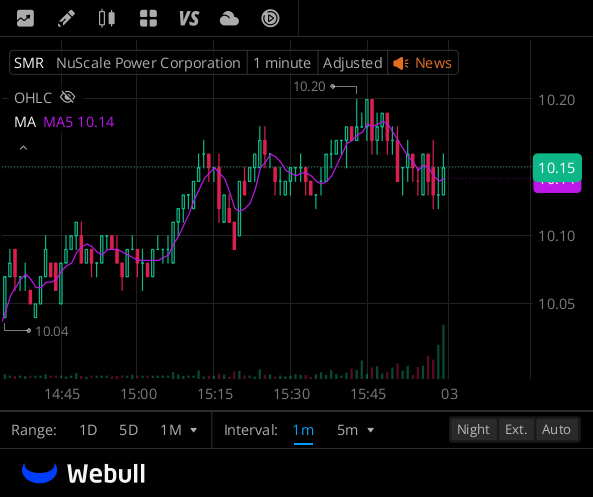
Task: Collapse the indicator legend chevron
Action: pos(23,148)
